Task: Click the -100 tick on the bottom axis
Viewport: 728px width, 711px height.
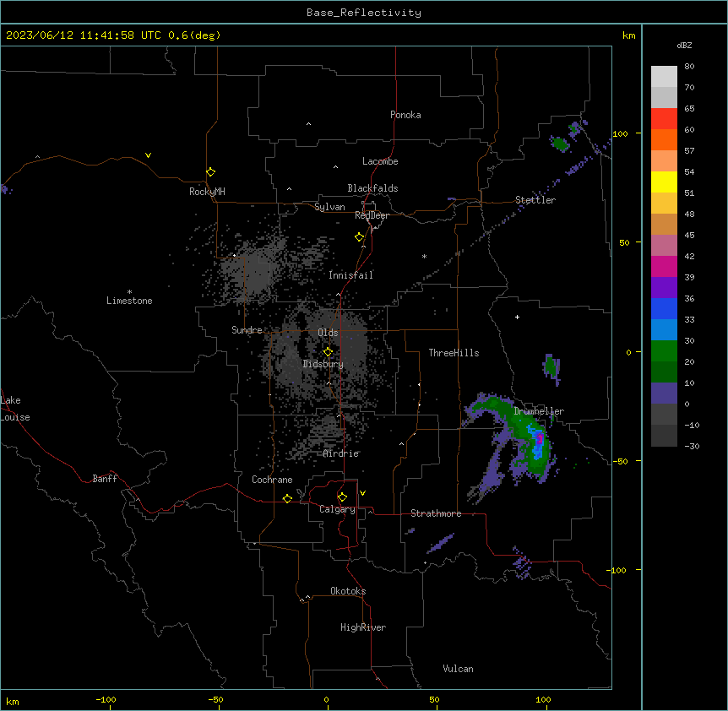Action: click(106, 699)
